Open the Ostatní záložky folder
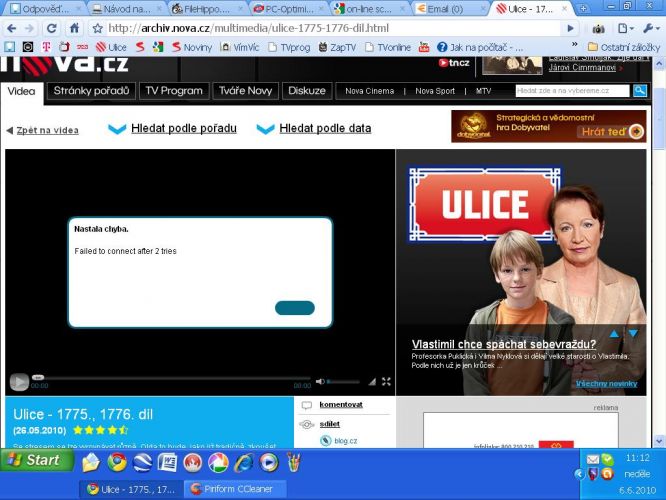Image resolution: width=666 pixels, height=500 pixels. point(624,47)
